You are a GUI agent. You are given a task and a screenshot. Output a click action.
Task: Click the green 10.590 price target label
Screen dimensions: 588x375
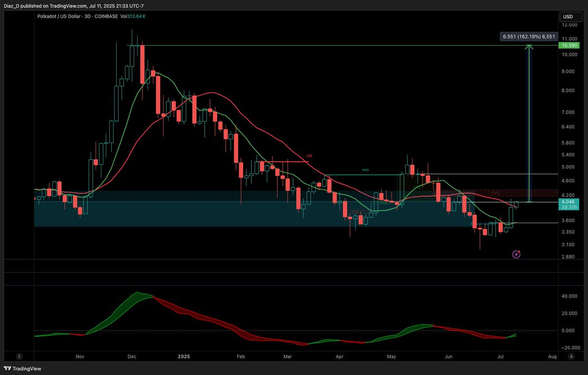click(568, 45)
